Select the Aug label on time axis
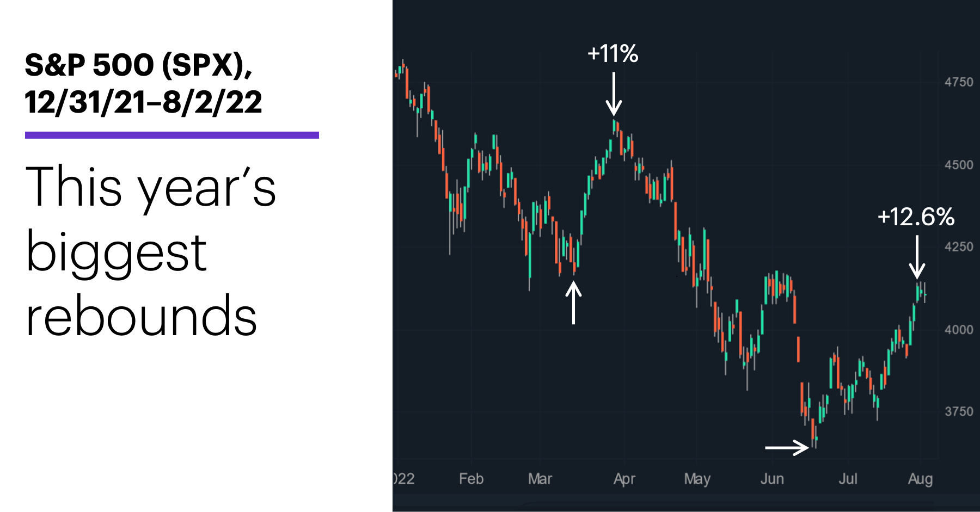The height and width of the screenshot is (512, 980). (920, 479)
